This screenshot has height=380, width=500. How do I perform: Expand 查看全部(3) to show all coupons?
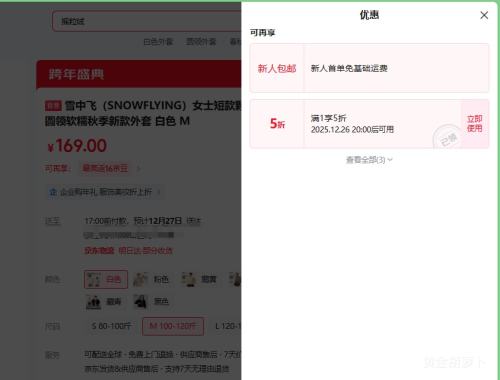click(369, 160)
